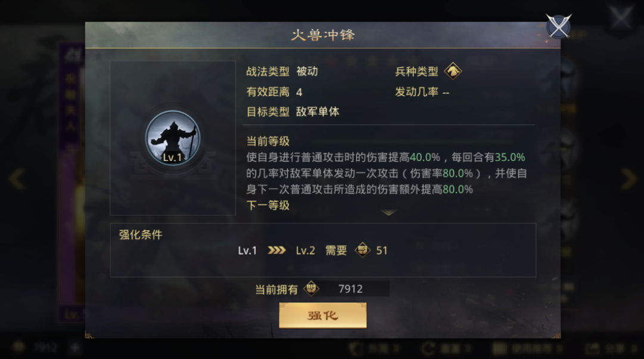Expand skill description with the down chevron

pyautogui.click(x=388, y=212)
